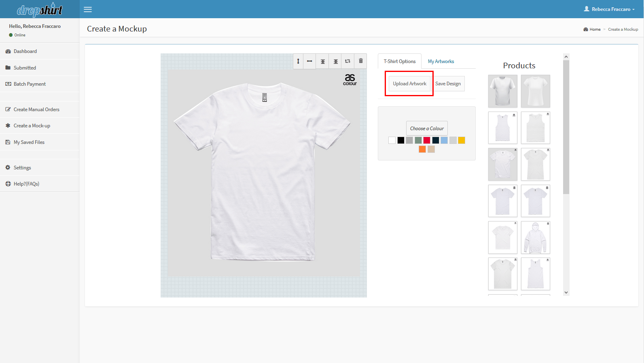This screenshot has width=644, height=363.
Task: Select the first men's tee product under Products
Action: [503, 91]
